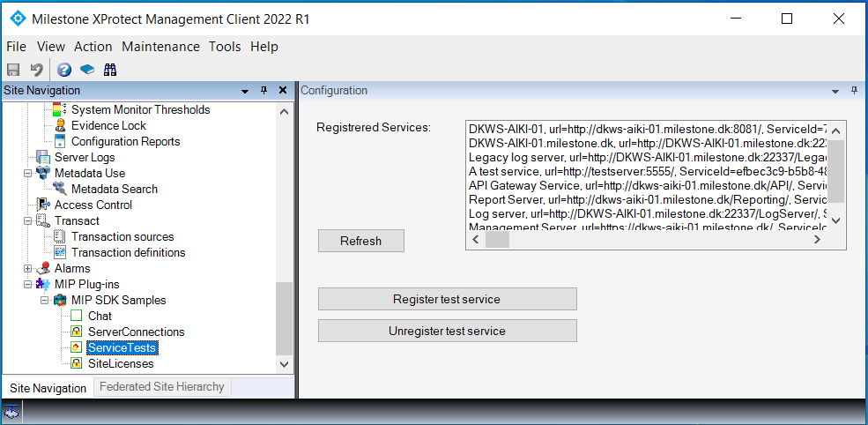This screenshot has height=425, width=868.
Task: Click services list scroll left arrow
Action: [x=476, y=239]
